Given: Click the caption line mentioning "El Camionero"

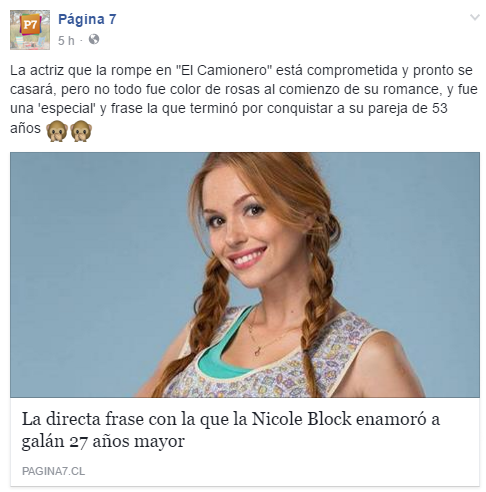Looking at the screenshot, I should pyautogui.click(x=241, y=70).
